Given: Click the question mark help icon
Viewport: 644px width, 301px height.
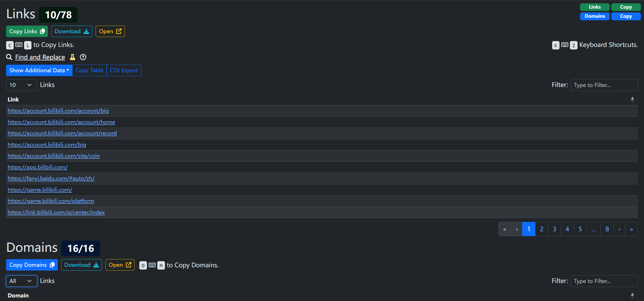Looking at the screenshot, I should point(83,57).
